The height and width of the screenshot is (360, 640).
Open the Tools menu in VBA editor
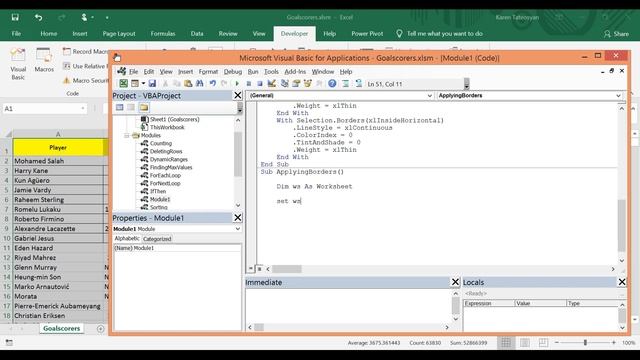pos(271,71)
